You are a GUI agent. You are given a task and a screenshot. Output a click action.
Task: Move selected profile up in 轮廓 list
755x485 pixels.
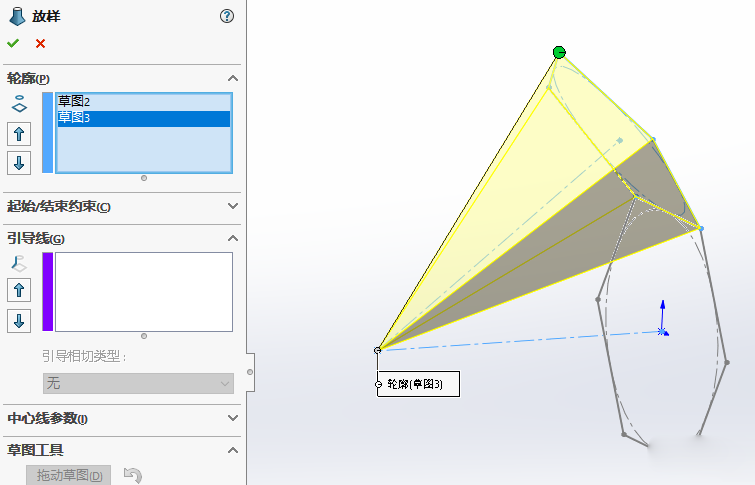19,134
